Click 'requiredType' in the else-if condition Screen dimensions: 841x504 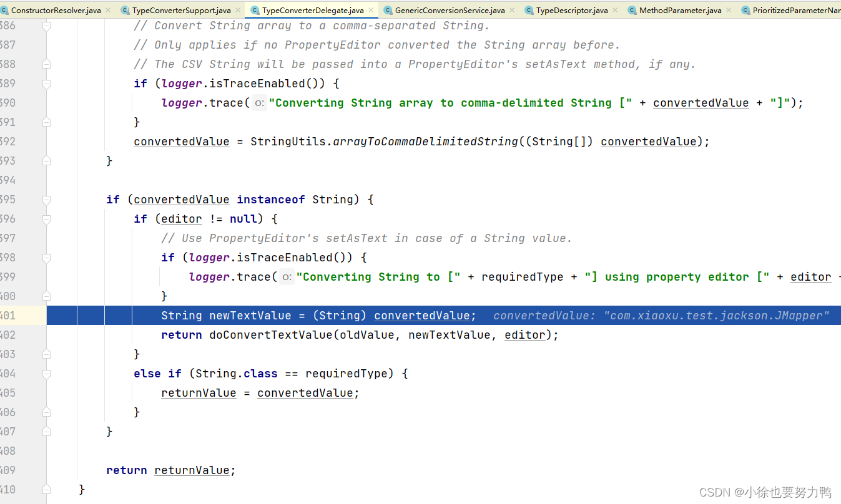347,374
